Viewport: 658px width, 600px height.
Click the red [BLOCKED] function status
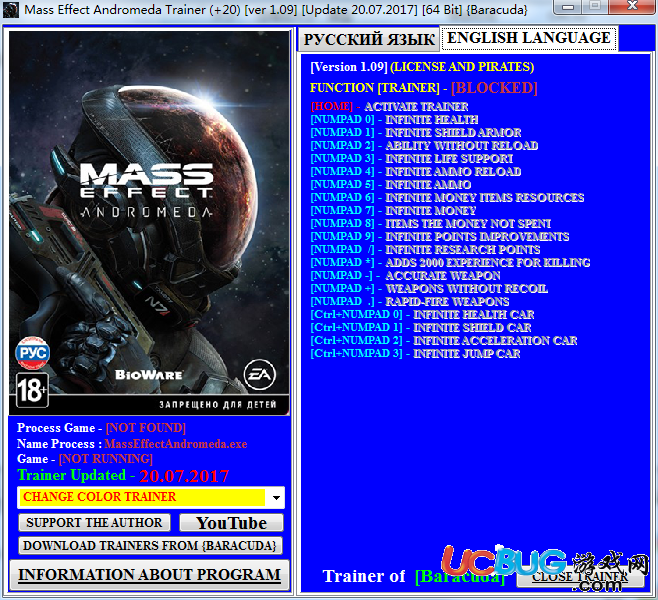[494, 88]
